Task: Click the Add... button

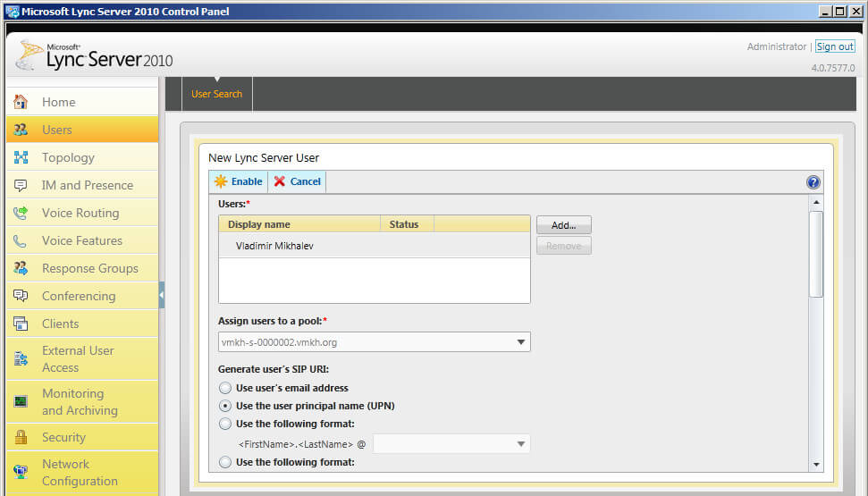Action: tap(563, 225)
